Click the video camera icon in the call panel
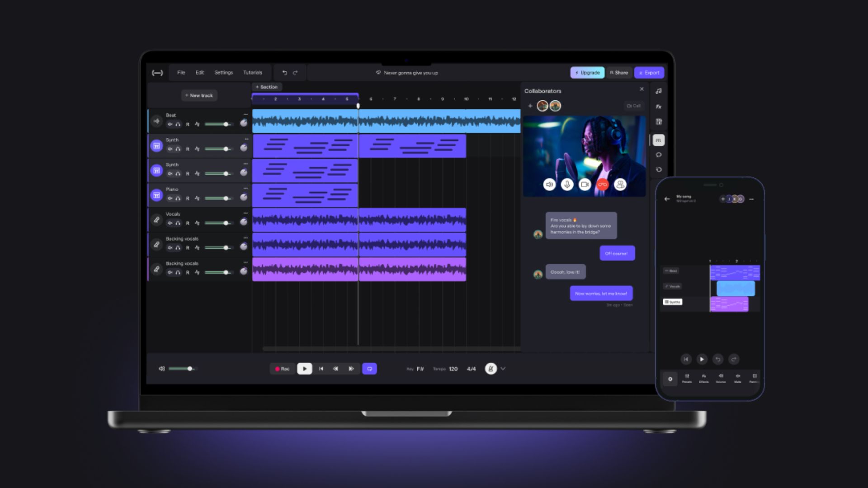Screen dimensions: 868x488 click(585, 184)
